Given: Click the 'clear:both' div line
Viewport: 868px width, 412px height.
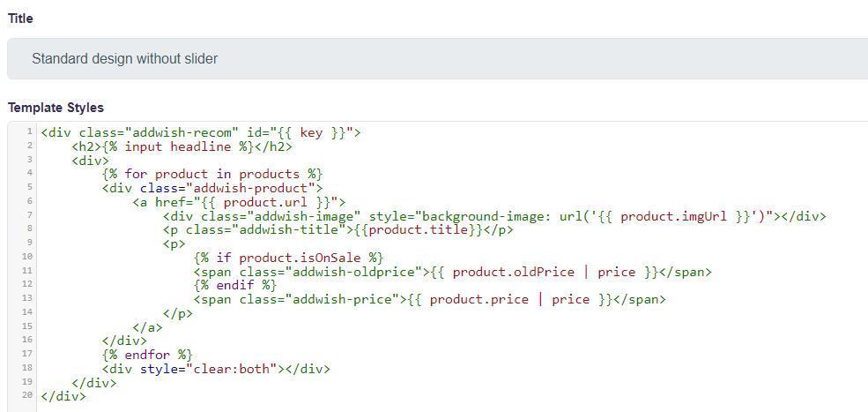Looking at the screenshot, I should (x=216, y=369).
